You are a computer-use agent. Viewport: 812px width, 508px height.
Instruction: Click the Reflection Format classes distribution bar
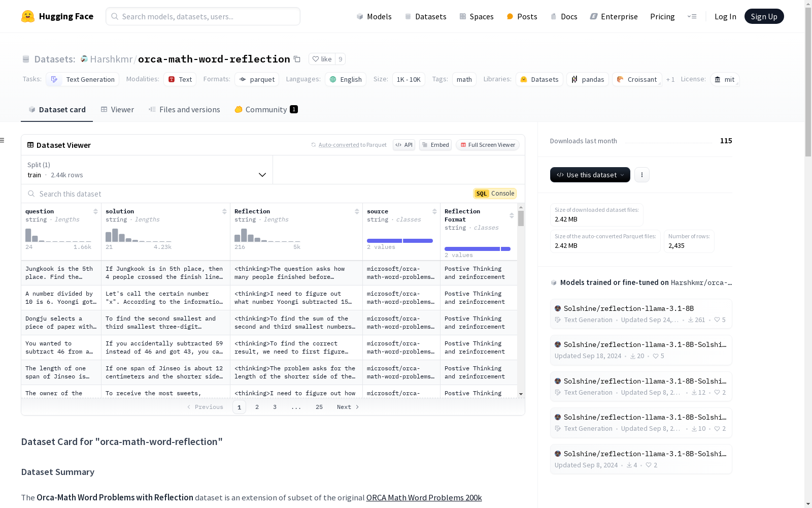click(x=478, y=249)
